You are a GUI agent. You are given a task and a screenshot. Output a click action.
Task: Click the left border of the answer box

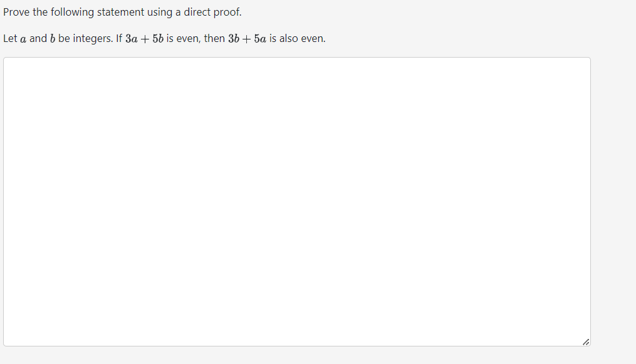pos(4,202)
